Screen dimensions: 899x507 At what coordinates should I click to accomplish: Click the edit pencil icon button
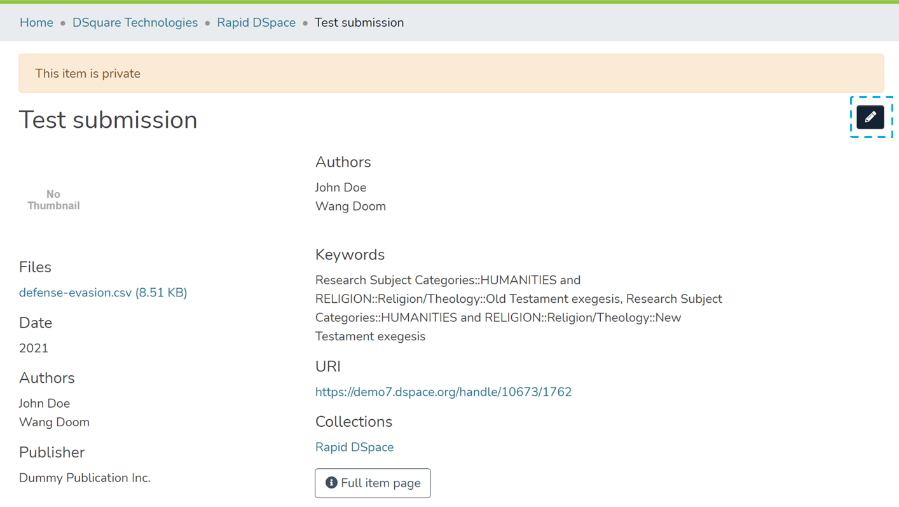click(x=870, y=117)
